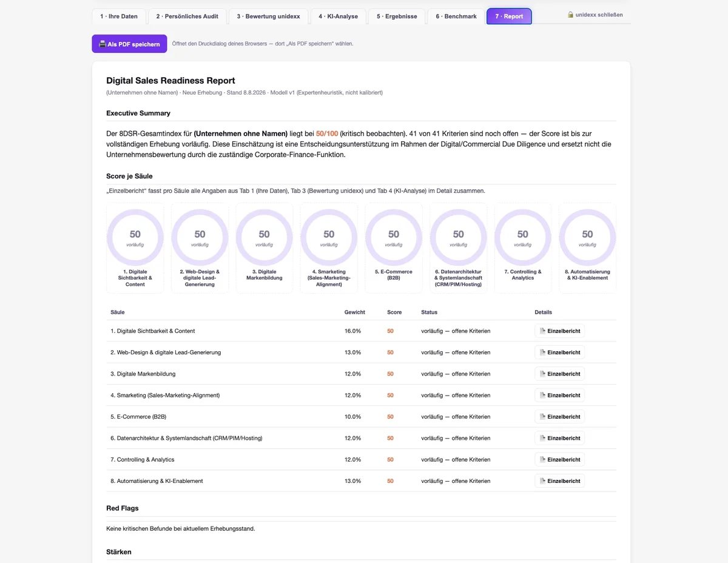
Task: Click '2. Web-Design & digitale Lead-Generierung' row name
Action: tap(166, 352)
